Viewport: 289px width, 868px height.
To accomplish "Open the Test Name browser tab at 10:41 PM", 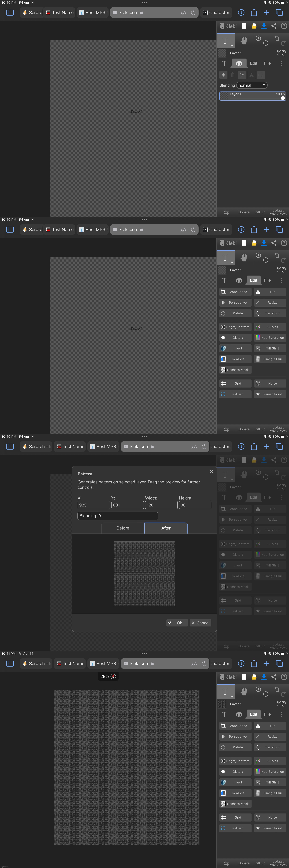I will tap(70, 663).
